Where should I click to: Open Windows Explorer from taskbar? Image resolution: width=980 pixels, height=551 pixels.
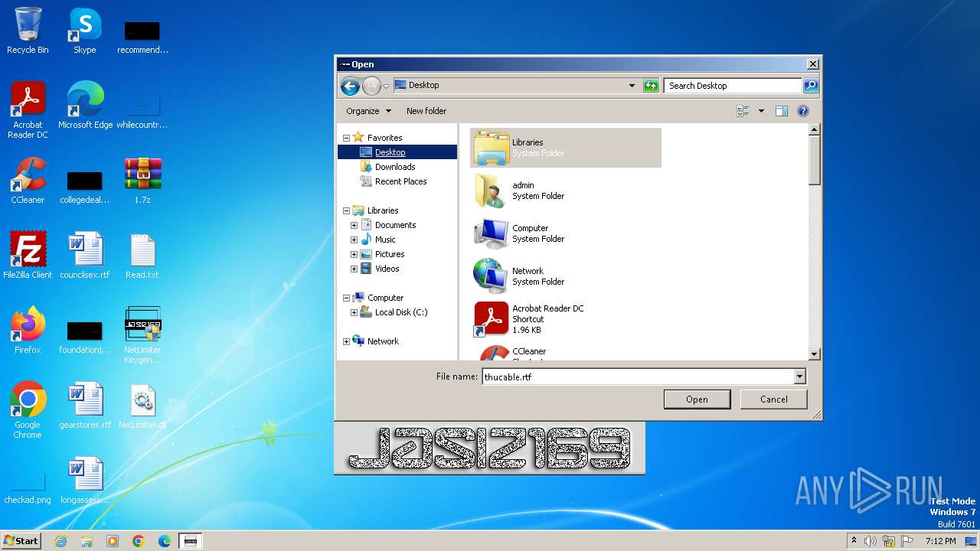87,541
